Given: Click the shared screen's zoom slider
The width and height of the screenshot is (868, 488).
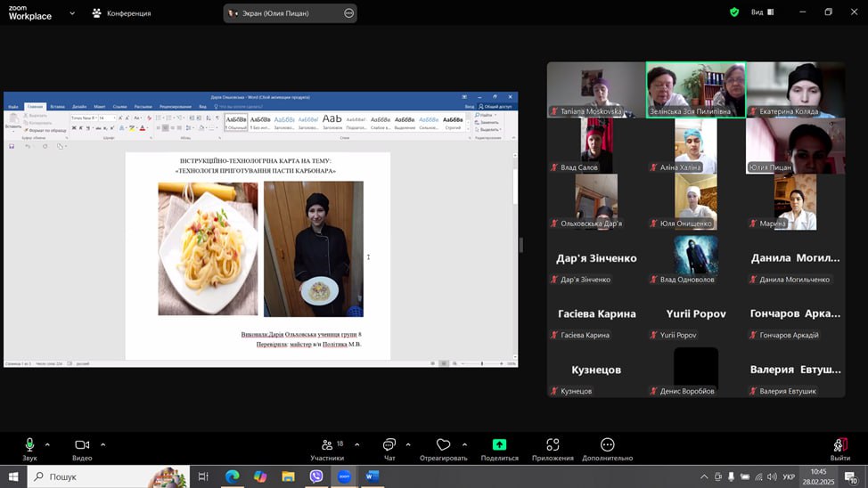Looking at the screenshot, I should pos(482,363).
